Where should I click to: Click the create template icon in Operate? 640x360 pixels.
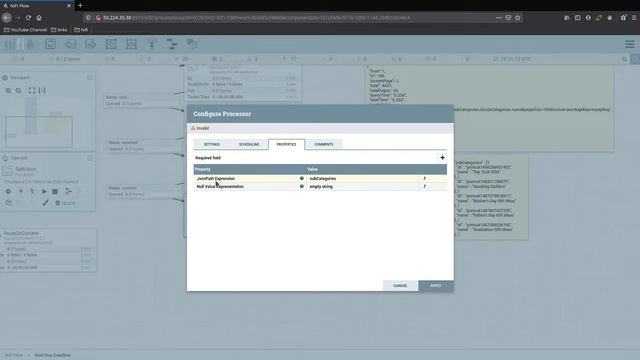68,191
